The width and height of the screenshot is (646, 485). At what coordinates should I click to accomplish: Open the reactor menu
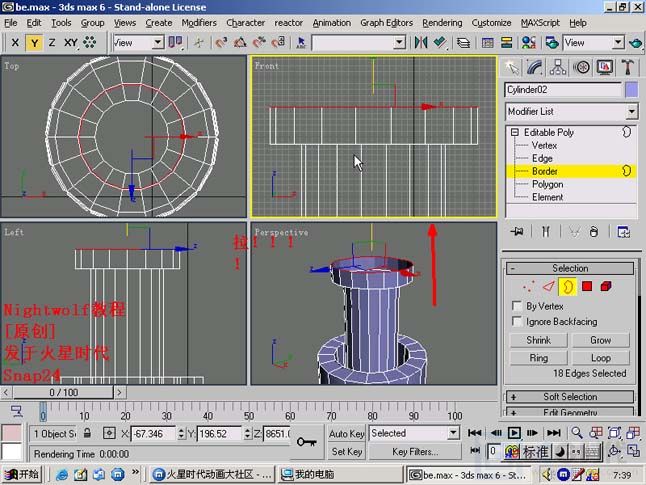tap(288, 23)
